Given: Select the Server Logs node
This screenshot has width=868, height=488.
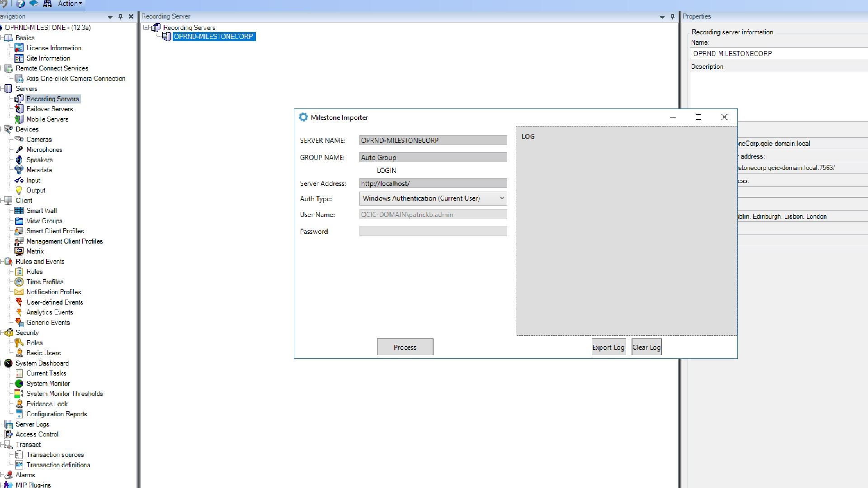Looking at the screenshot, I should pos(33,424).
